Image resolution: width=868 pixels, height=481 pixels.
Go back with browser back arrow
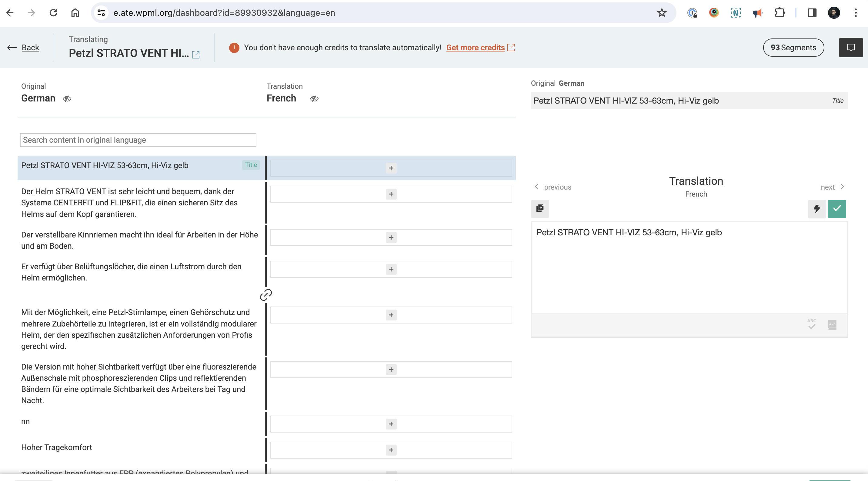point(10,13)
